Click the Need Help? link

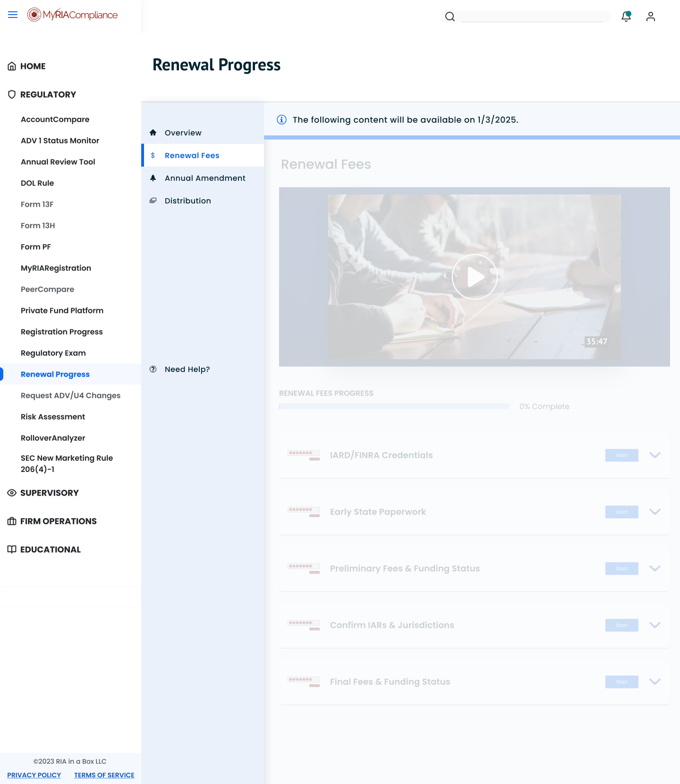[187, 369]
